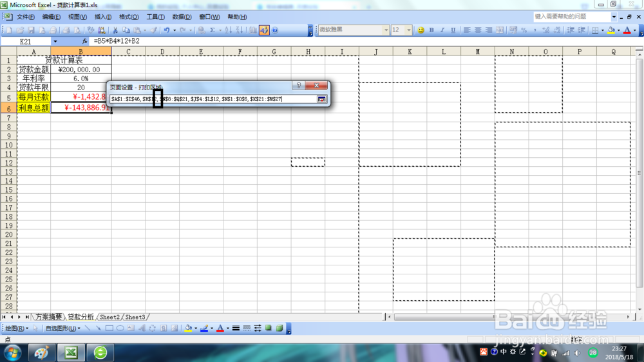The width and height of the screenshot is (644, 362).
Task: Switch to the Sheet2 tab
Action: 109,317
